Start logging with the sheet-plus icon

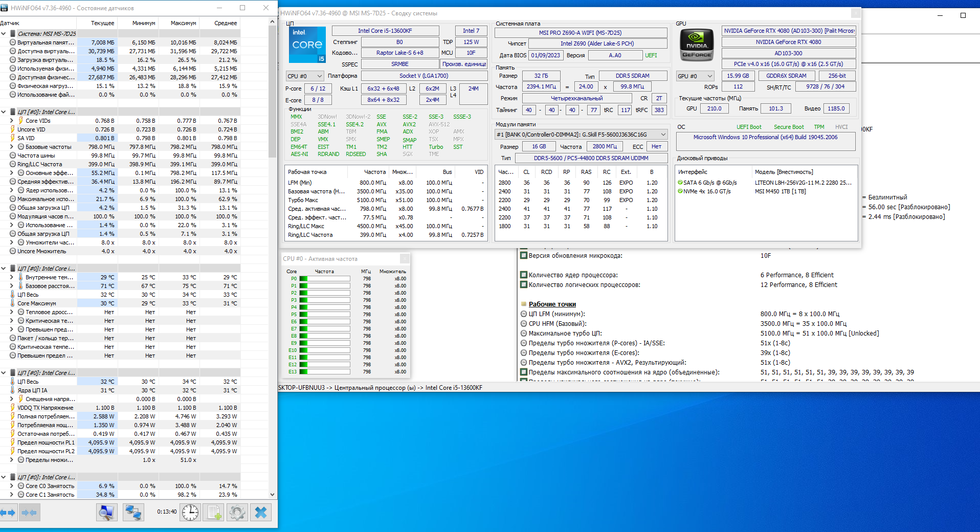[x=214, y=512]
